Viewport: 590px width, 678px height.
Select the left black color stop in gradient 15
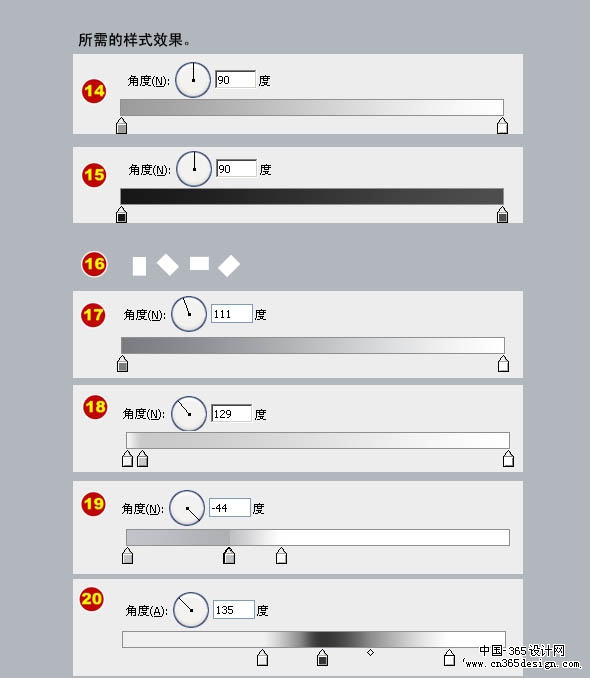[x=122, y=215]
